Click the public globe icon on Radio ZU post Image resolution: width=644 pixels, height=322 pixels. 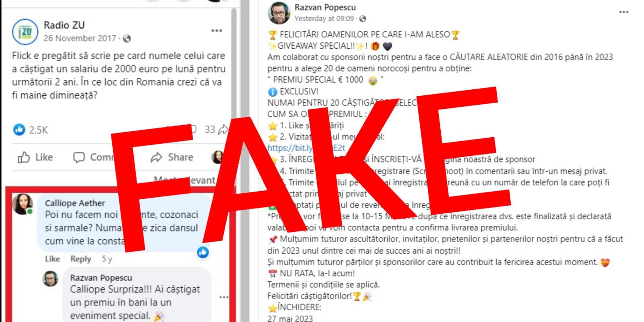(127, 39)
